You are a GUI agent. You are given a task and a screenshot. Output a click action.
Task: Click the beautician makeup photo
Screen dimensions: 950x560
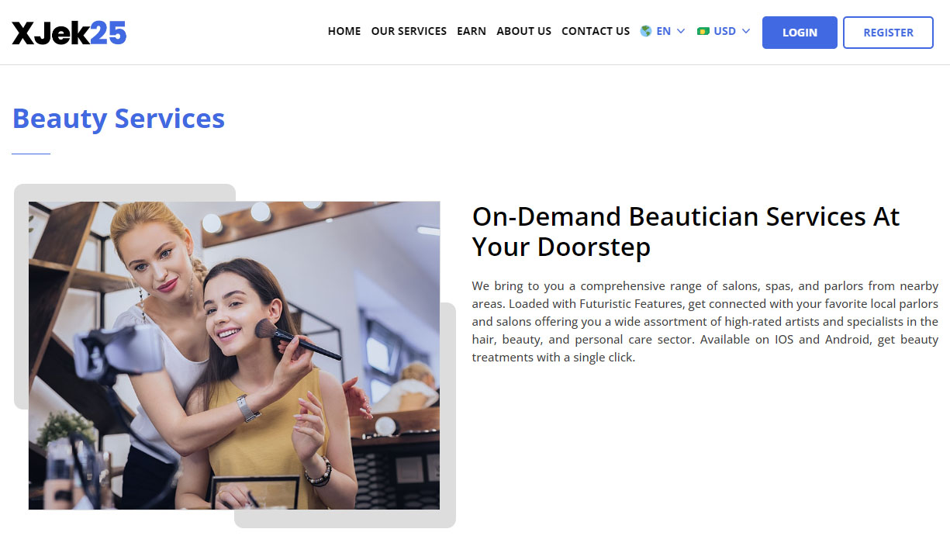(x=233, y=355)
